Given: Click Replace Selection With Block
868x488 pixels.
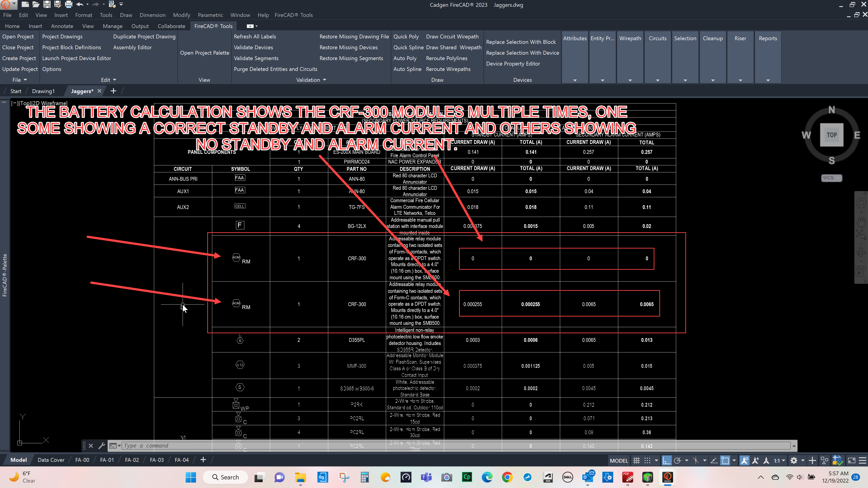Looking at the screenshot, I should [x=521, y=42].
